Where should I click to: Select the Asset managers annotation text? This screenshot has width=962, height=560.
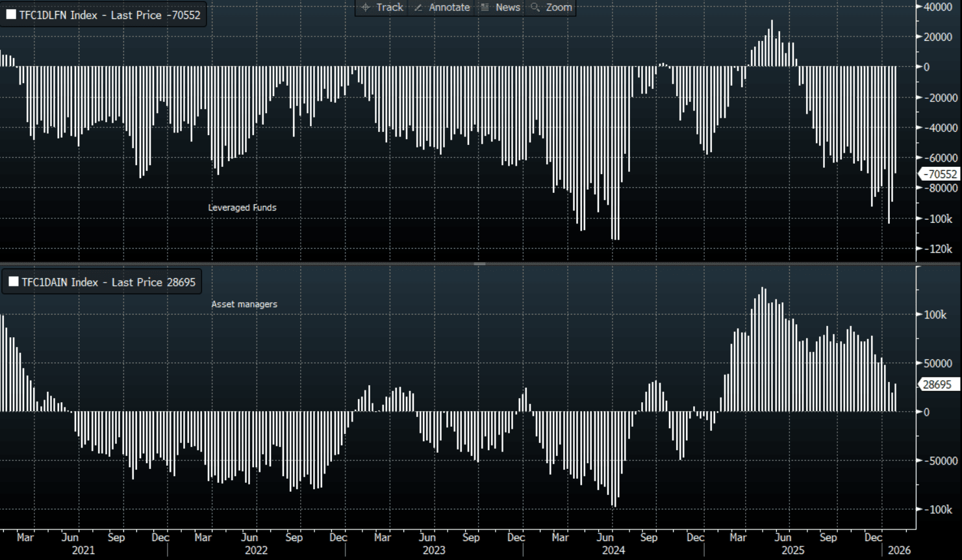[244, 304]
